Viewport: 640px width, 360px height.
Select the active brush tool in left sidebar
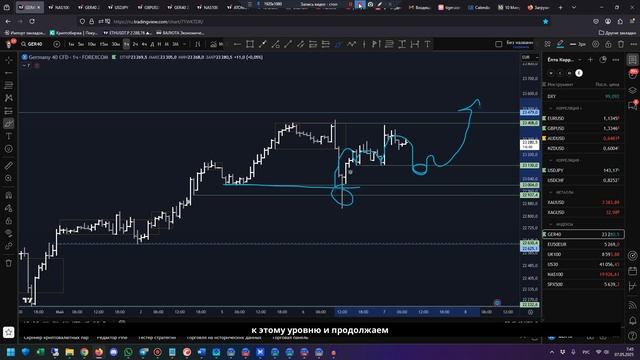coord(9,123)
